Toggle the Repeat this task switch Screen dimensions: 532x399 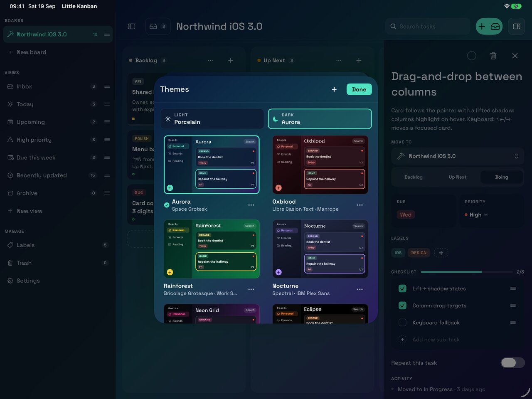[x=512, y=363]
